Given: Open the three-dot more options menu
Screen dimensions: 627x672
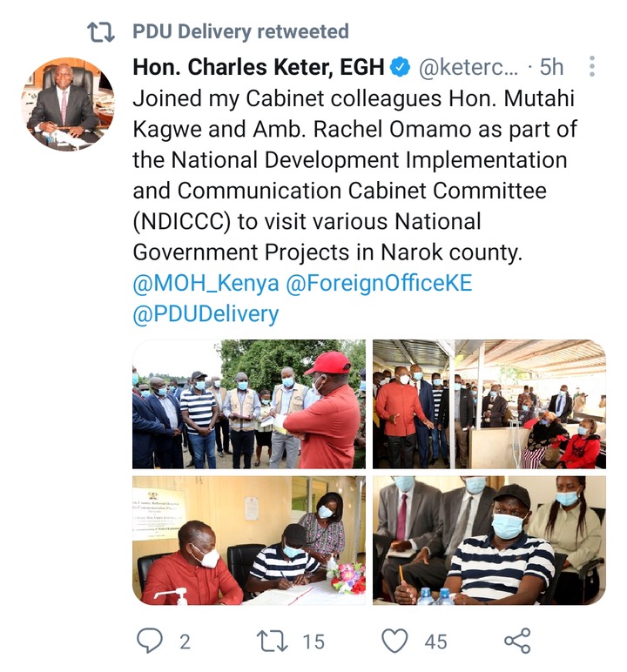Looking at the screenshot, I should [x=592, y=66].
